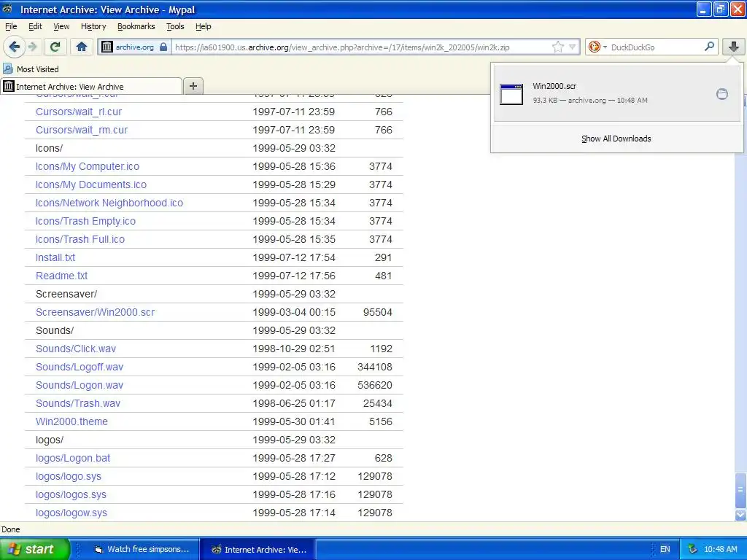
Task: Click Show All Downloads
Action: click(x=616, y=139)
